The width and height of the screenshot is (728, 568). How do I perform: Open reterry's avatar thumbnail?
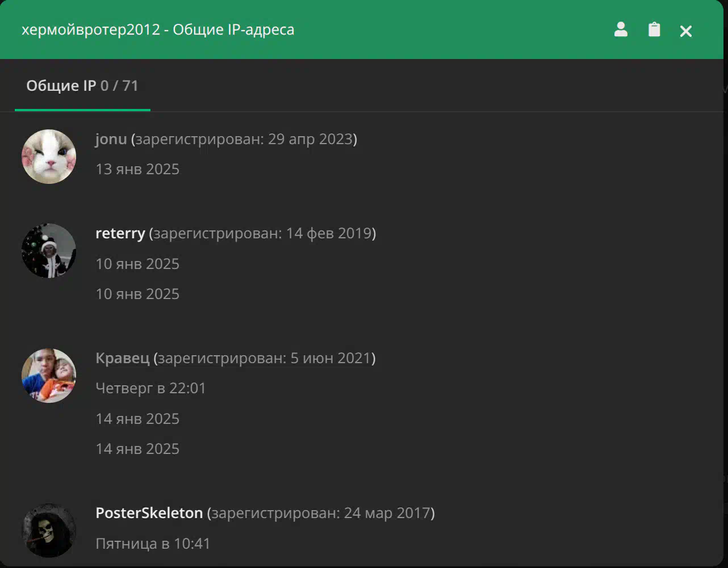point(49,251)
